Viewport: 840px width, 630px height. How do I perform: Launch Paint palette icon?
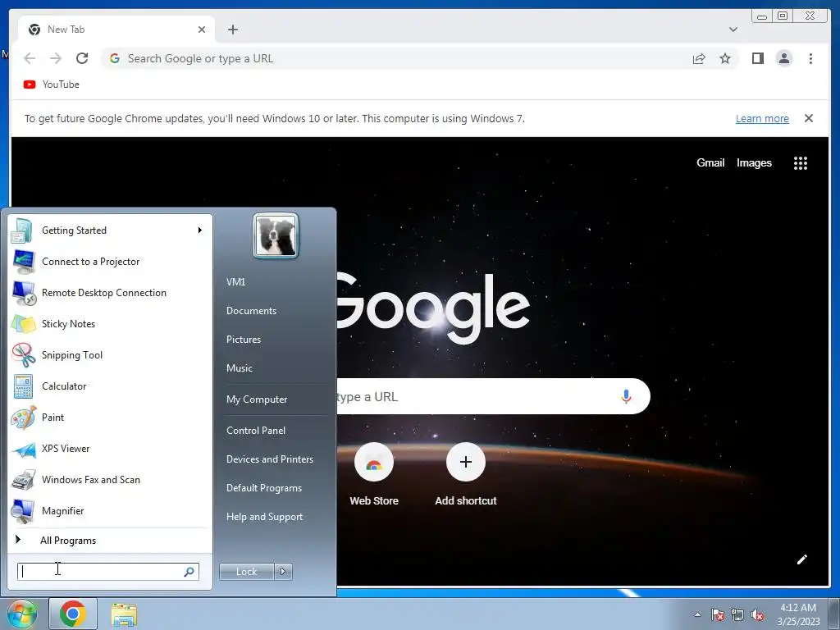pos(23,418)
